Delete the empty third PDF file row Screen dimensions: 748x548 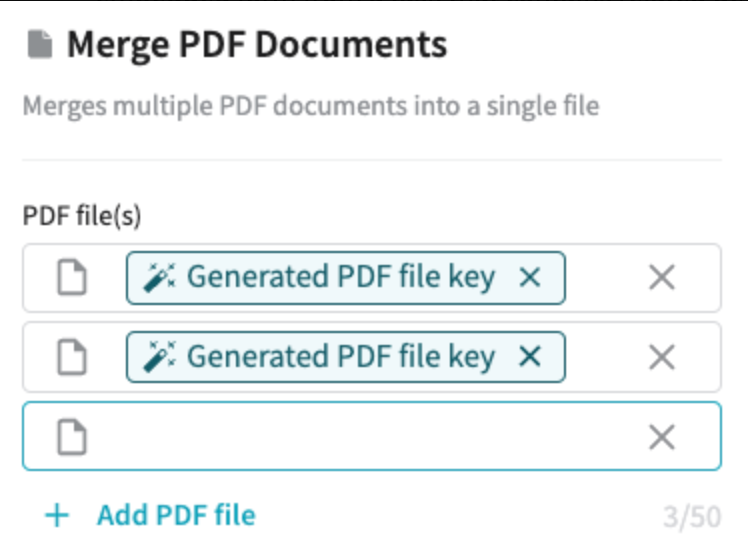[x=662, y=437]
